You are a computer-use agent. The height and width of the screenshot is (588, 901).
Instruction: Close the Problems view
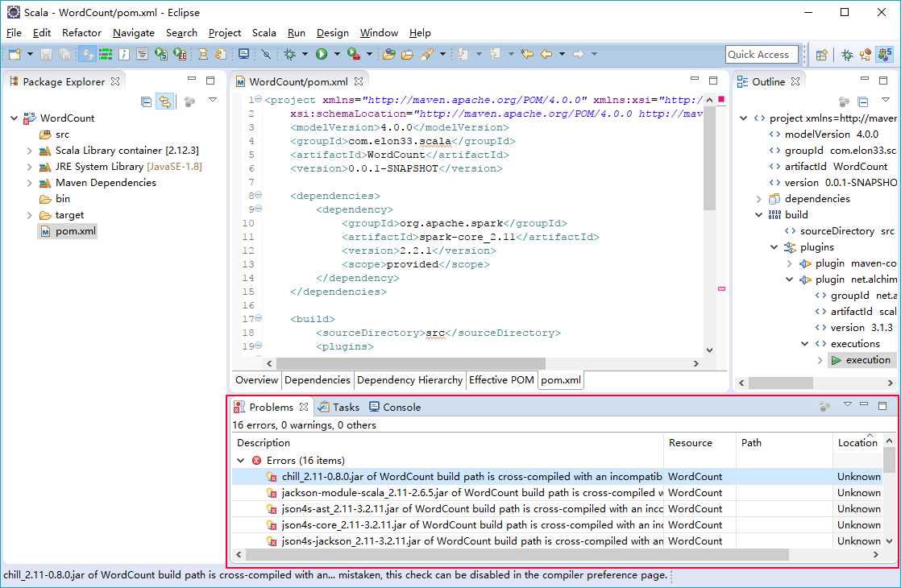coord(303,407)
